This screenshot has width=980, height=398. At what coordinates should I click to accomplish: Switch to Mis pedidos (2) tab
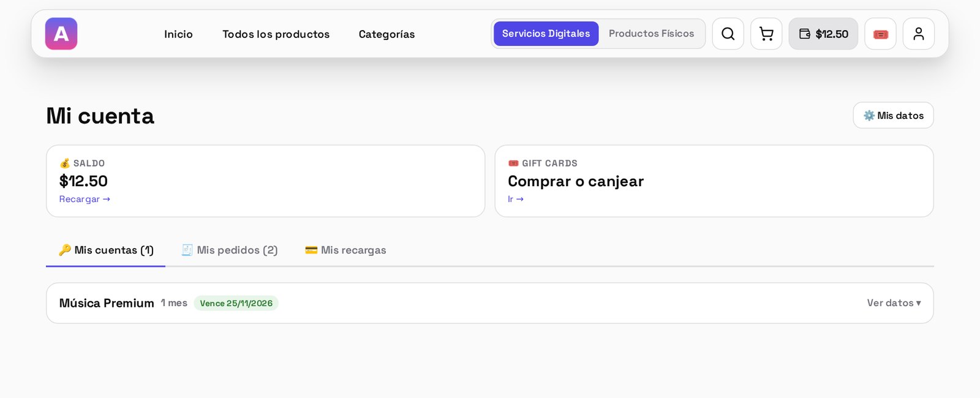[x=230, y=250]
